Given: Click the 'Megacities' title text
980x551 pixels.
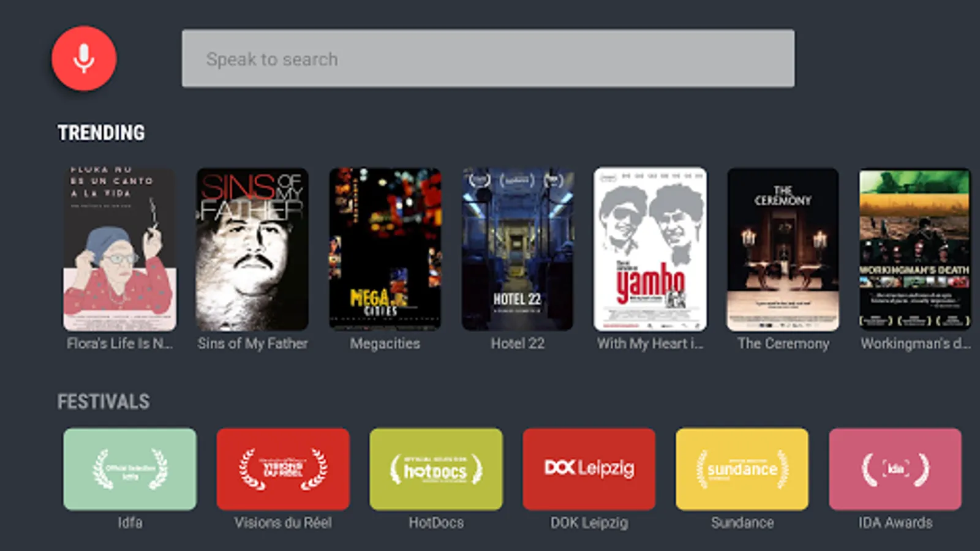Looking at the screenshot, I should click(x=385, y=343).
